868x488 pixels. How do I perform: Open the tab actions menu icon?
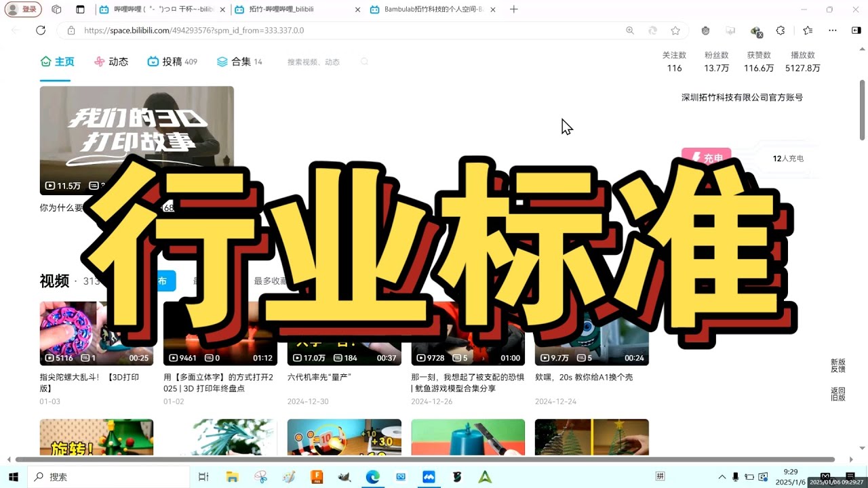pyautogui.click(x=80, y=9)
